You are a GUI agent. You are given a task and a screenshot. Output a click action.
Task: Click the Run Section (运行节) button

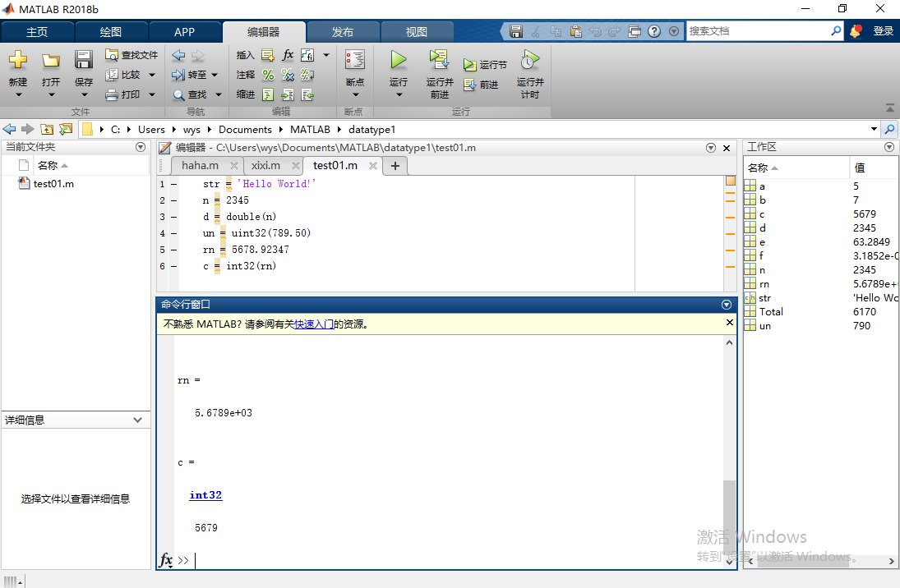point(485,65)
